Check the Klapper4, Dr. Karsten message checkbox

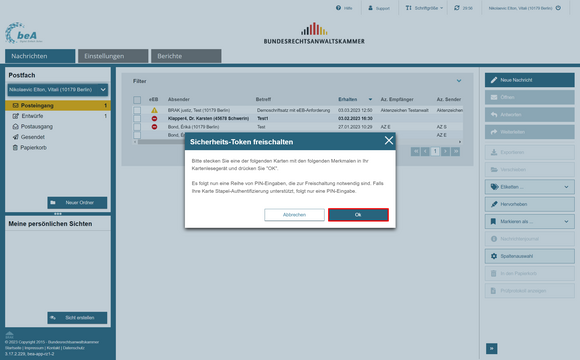137,118
